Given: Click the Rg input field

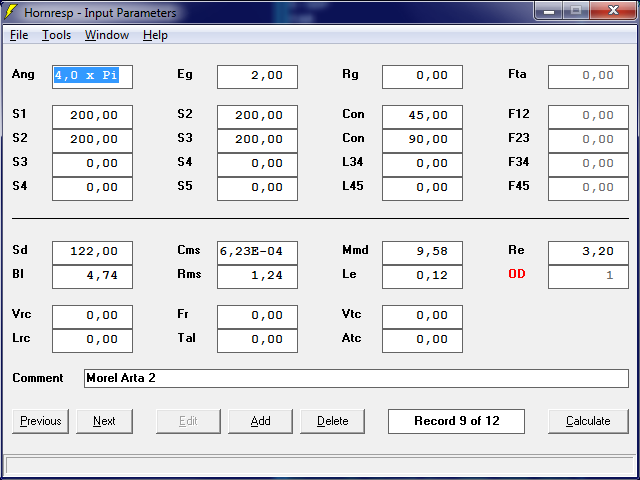Looking at the screenshot, I should tap(422, 76).
